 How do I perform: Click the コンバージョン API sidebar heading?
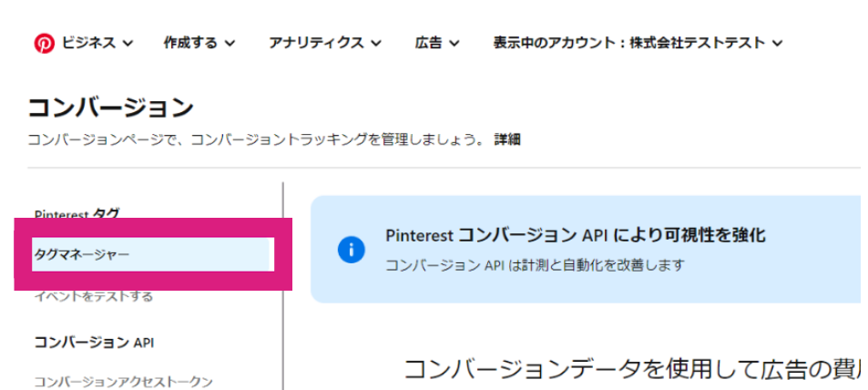pyautogui.click(x=94, y=342)
